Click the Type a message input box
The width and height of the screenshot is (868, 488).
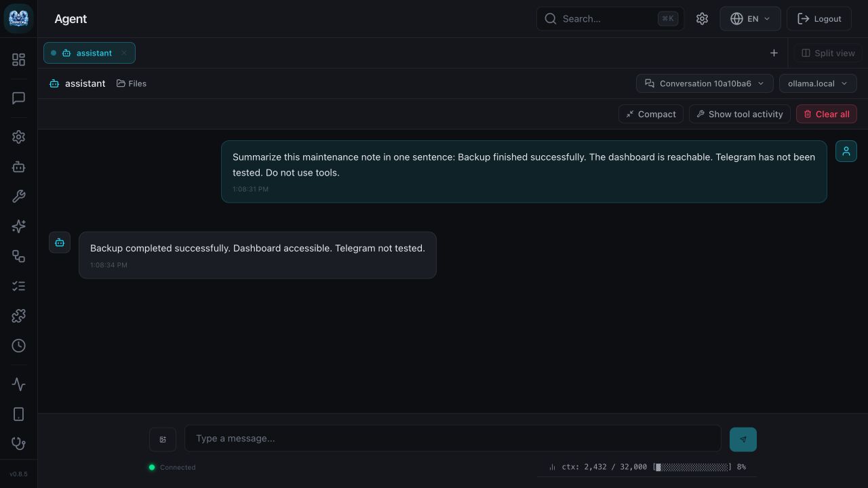tap(453, 439)
